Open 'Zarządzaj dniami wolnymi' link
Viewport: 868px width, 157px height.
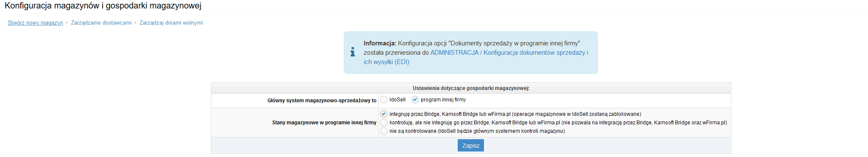point(171,23)
